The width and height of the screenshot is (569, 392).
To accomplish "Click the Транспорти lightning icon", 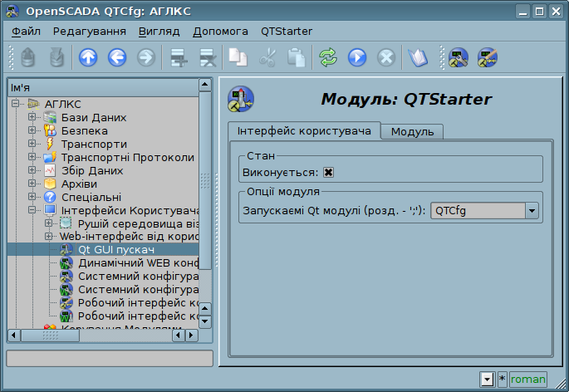I will (50, 144).
